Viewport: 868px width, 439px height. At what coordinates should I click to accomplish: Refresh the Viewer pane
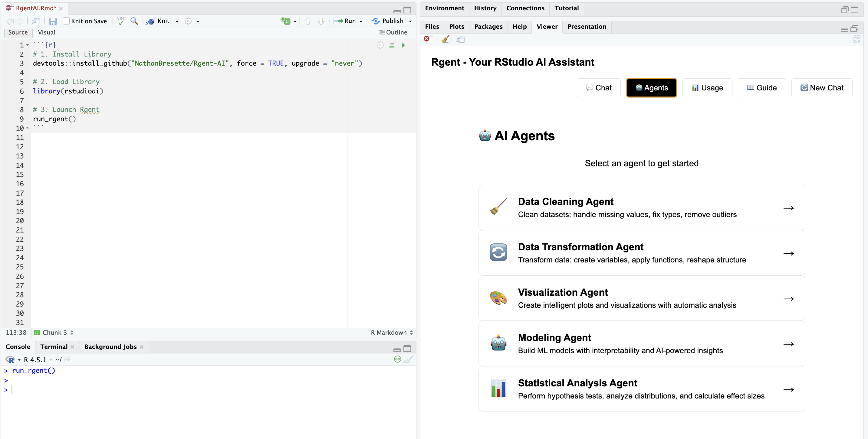click(x=856, y=39)
